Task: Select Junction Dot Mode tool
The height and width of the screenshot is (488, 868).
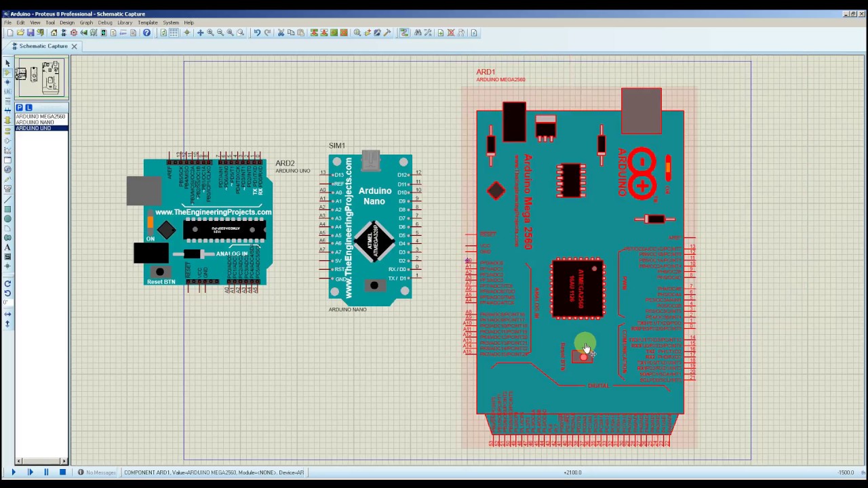Action: [x=7, y=82]
